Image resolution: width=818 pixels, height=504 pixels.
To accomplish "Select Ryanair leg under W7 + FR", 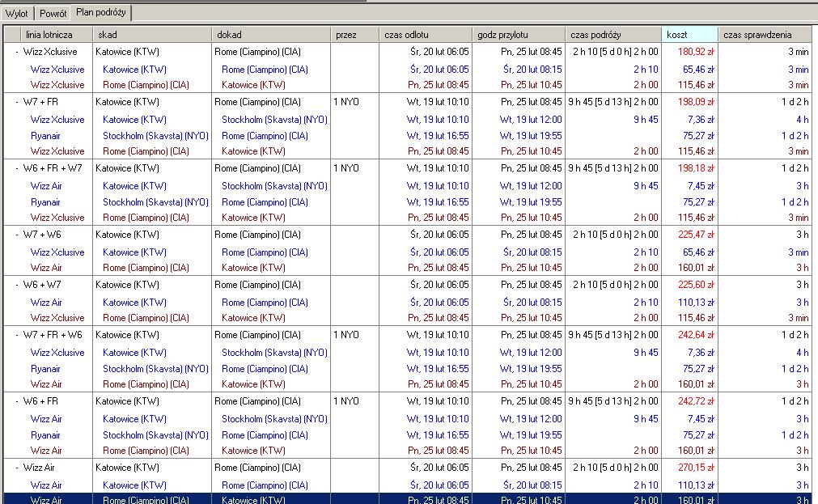I will click(x=45, y=136).
